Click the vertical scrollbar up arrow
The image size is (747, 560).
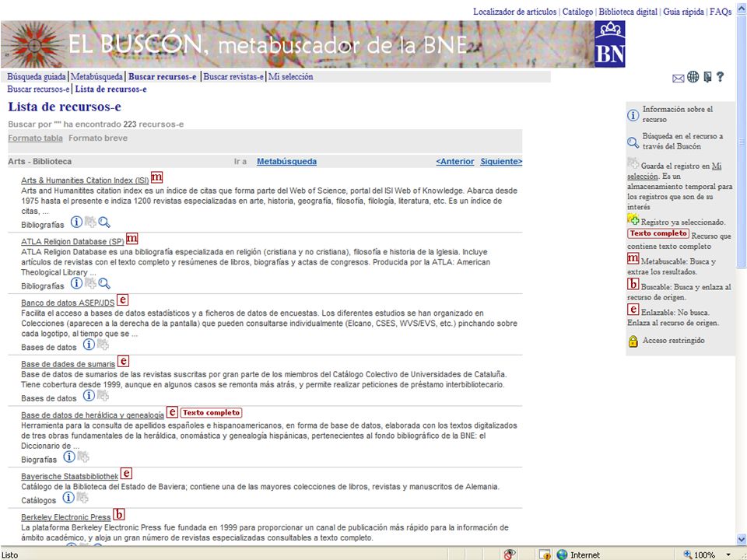(742, 9)
